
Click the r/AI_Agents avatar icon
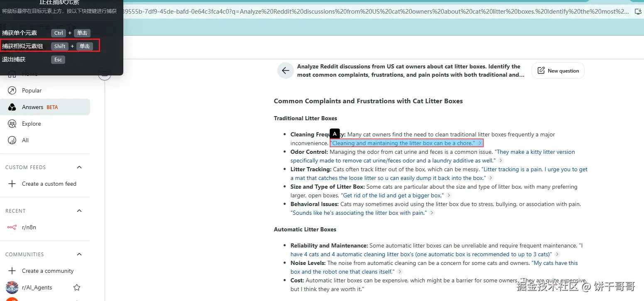(x=12, y=287)
